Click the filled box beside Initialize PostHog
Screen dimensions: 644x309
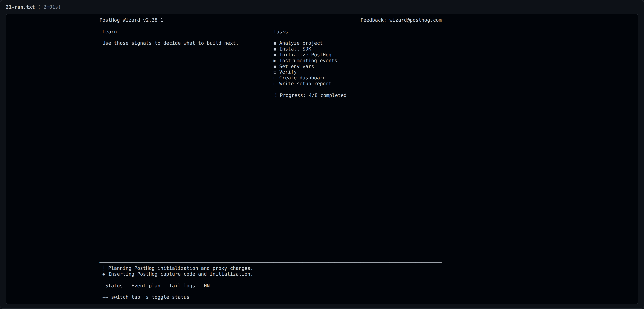(275, 55)
